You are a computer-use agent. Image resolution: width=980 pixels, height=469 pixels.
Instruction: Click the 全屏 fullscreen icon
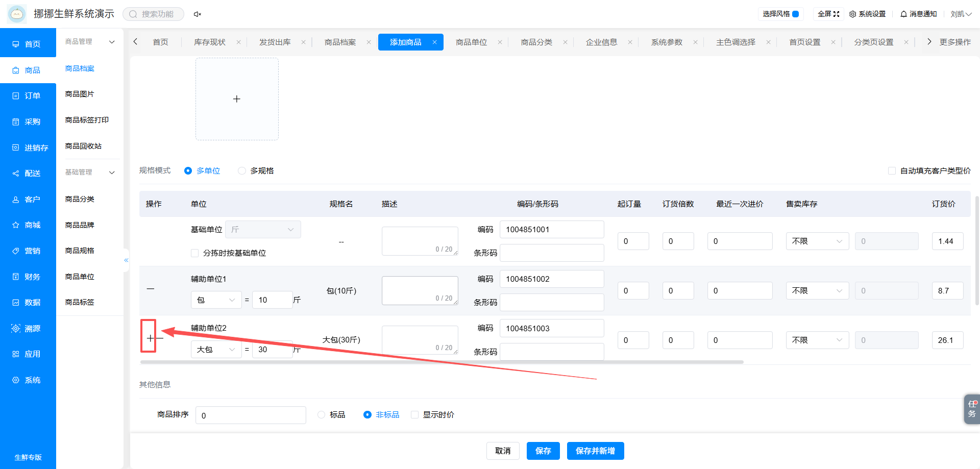836,14
